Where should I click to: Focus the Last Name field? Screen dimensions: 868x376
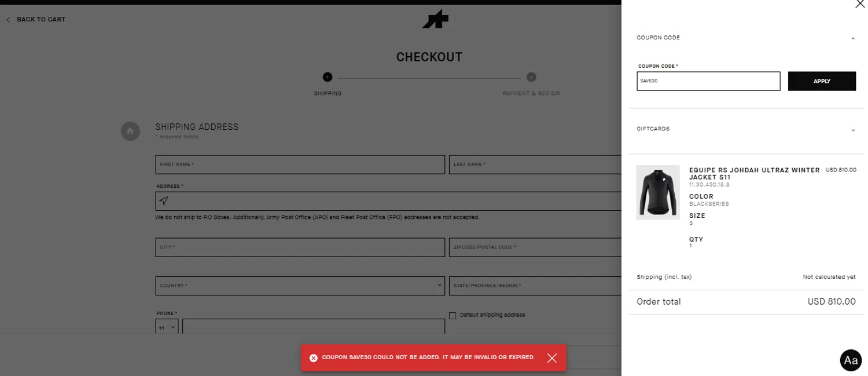(535, 165)
